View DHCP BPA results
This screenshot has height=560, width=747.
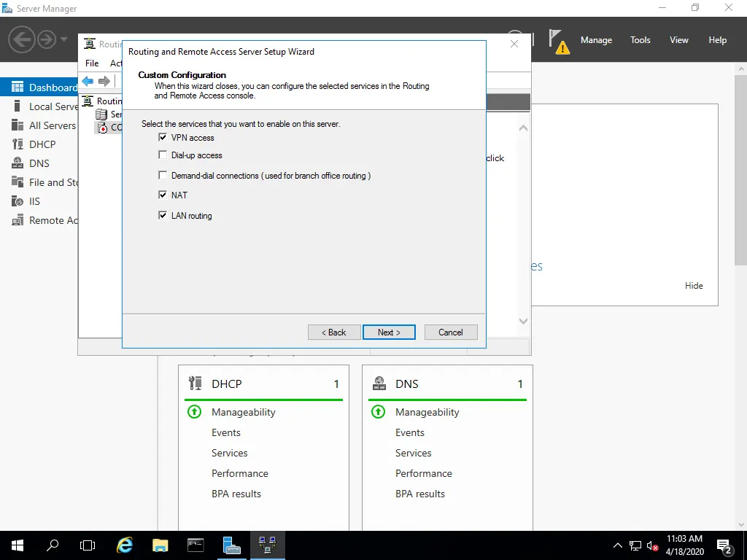coord(236,494)
